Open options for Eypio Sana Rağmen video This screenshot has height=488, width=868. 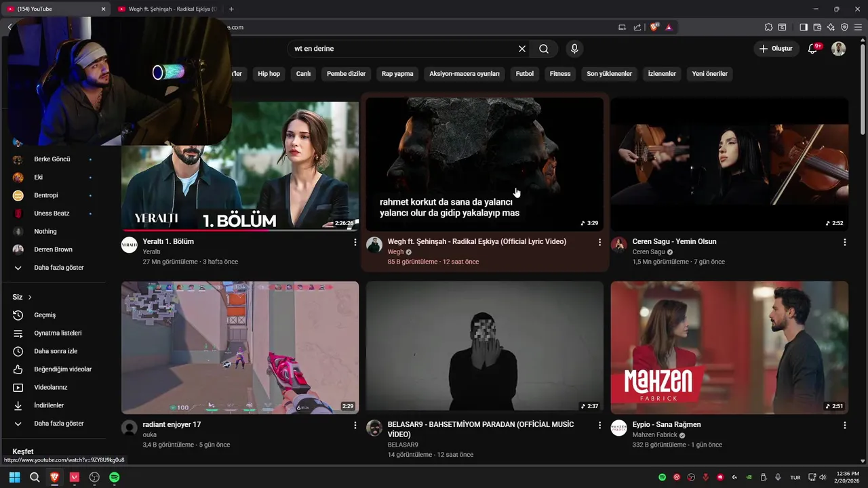[844, 425]
